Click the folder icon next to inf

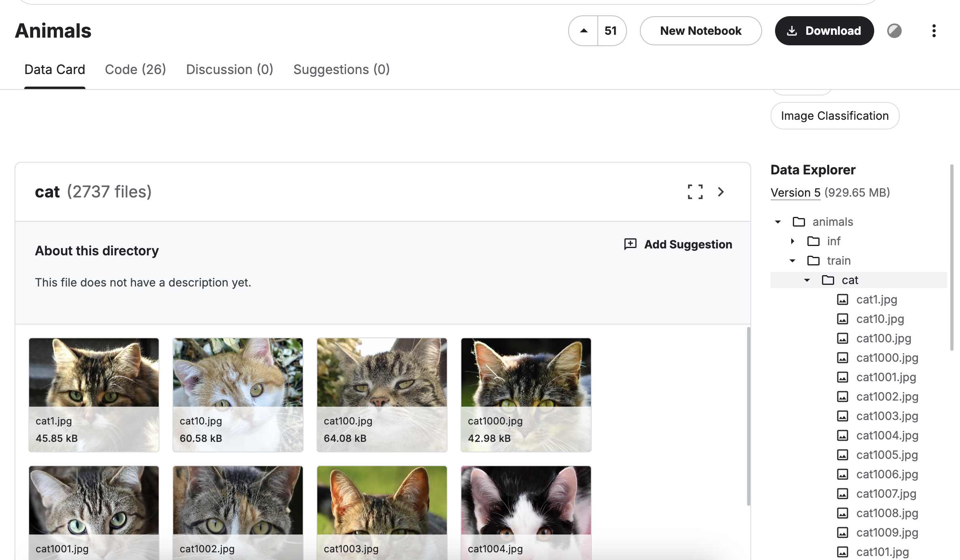point(813,241)
